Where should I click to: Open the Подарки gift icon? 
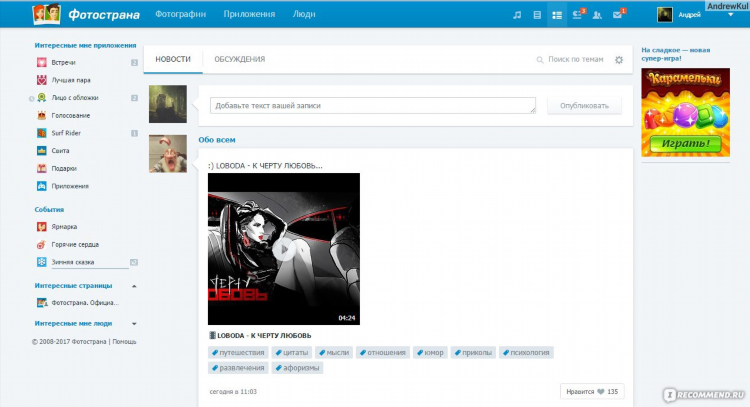point(42,168)
